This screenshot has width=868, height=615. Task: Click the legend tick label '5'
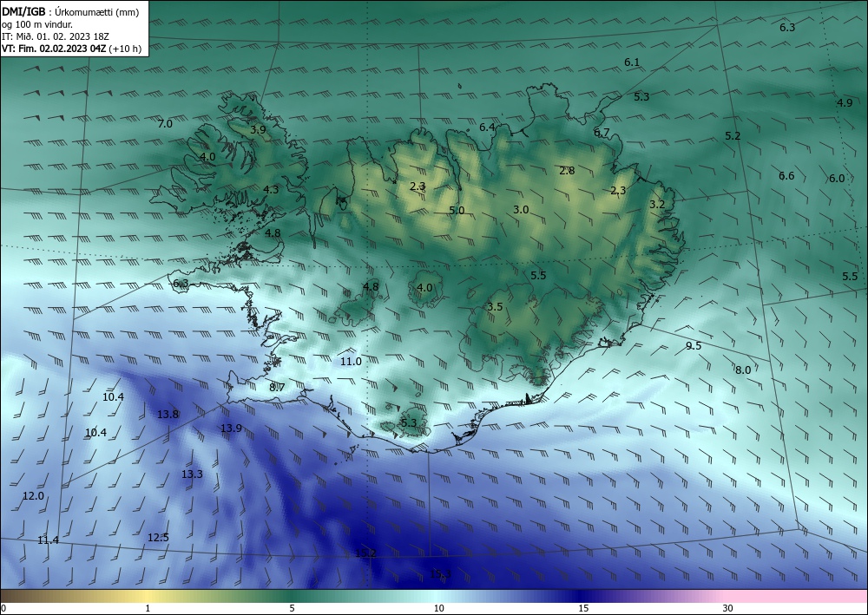point(292,608)
